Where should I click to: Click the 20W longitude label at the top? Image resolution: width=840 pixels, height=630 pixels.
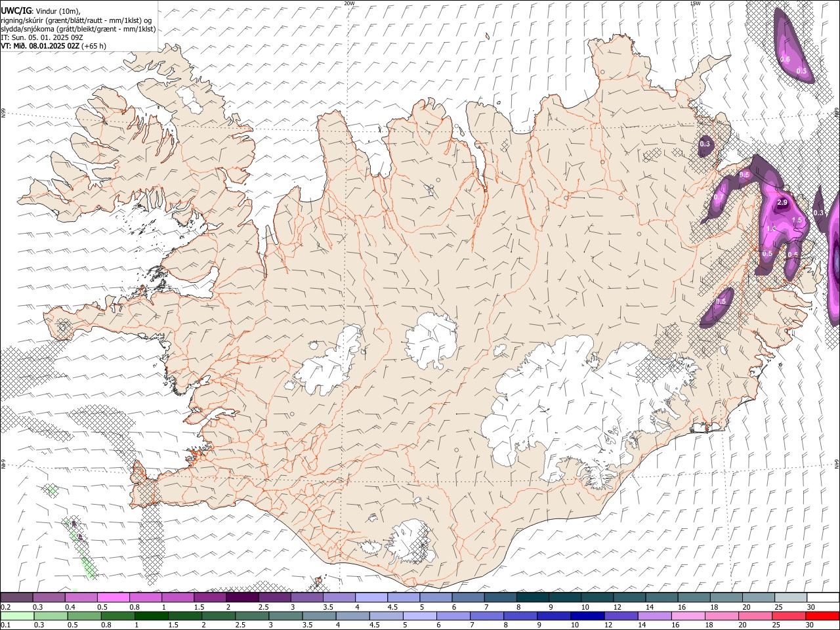point(349,3)
